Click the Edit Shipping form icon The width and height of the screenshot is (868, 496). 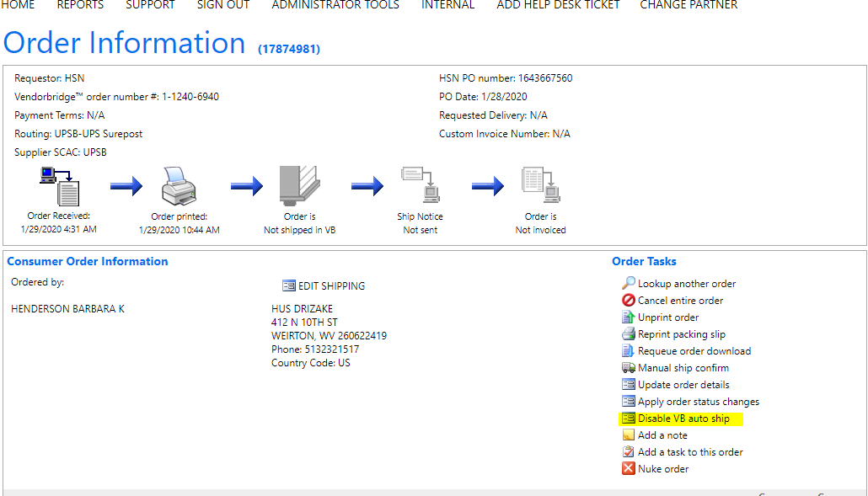tap(289, 285)
